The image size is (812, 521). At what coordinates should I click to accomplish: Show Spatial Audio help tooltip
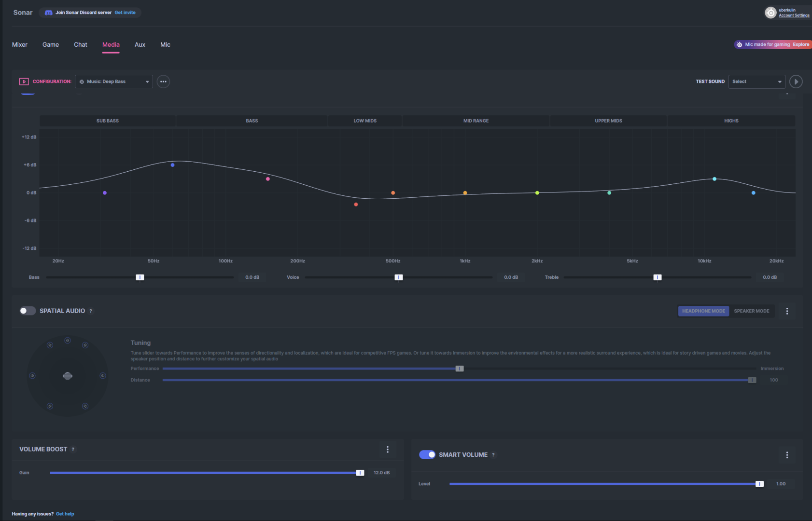91,311
